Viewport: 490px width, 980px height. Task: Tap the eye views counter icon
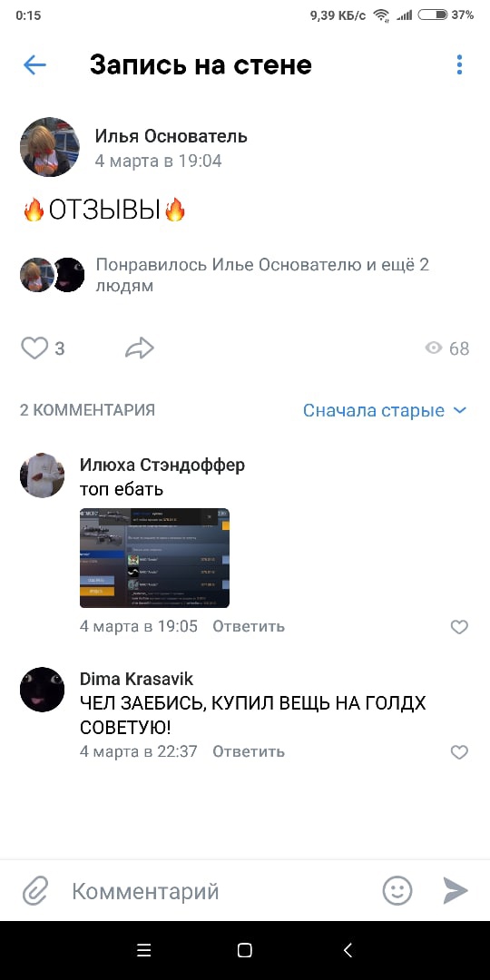[x=434, y=348]
